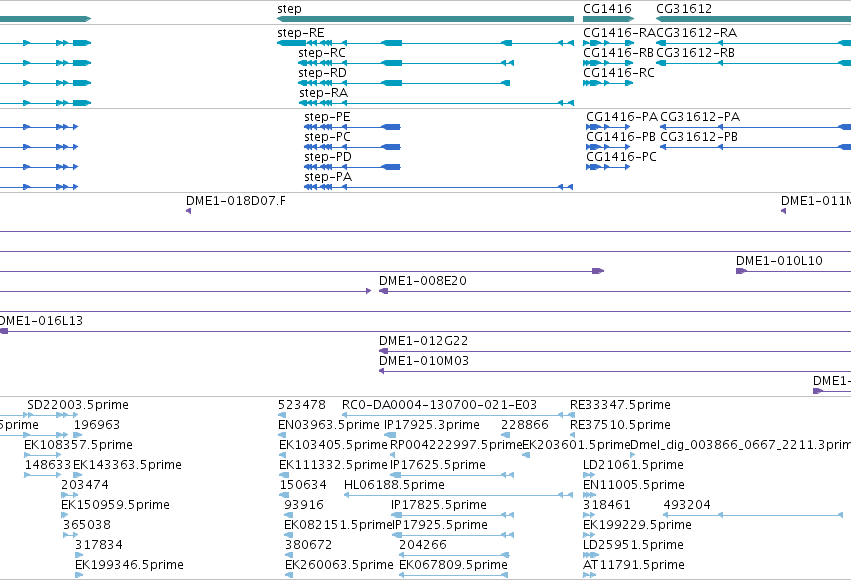Click the CG1416-RA transcript label

coord(619,33)
